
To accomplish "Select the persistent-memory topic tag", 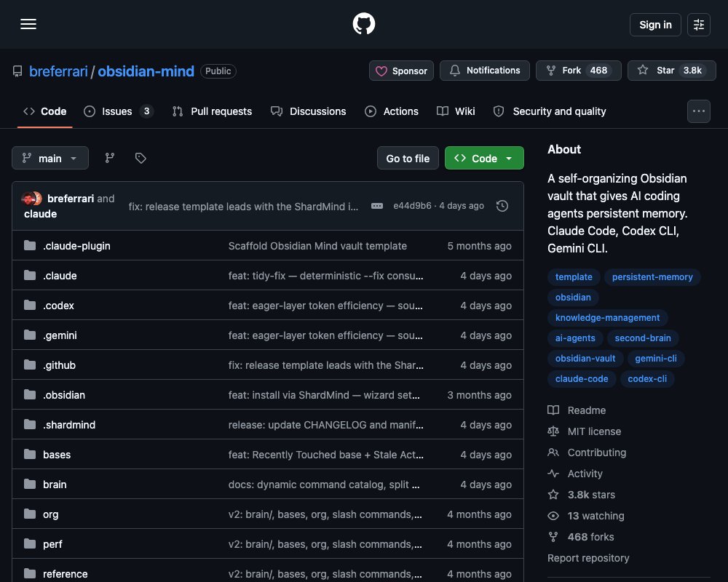I will tap(652, 277).
